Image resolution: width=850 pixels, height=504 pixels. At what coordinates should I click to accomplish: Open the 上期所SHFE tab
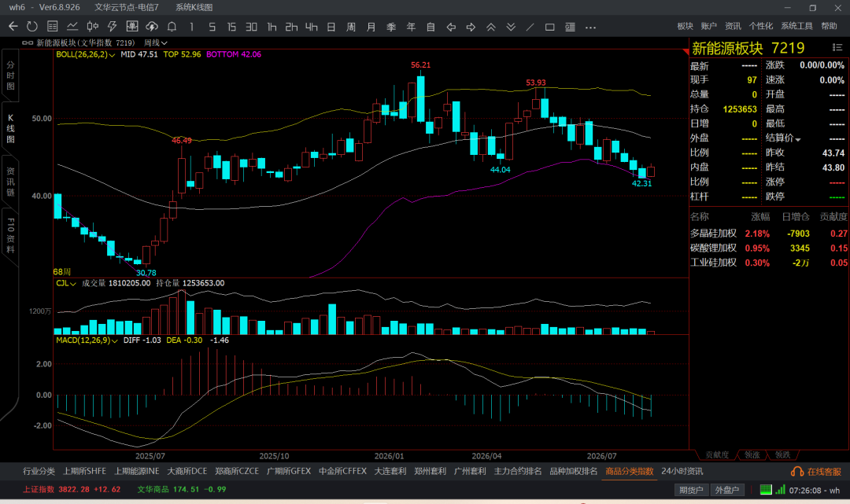click(84, 471)
